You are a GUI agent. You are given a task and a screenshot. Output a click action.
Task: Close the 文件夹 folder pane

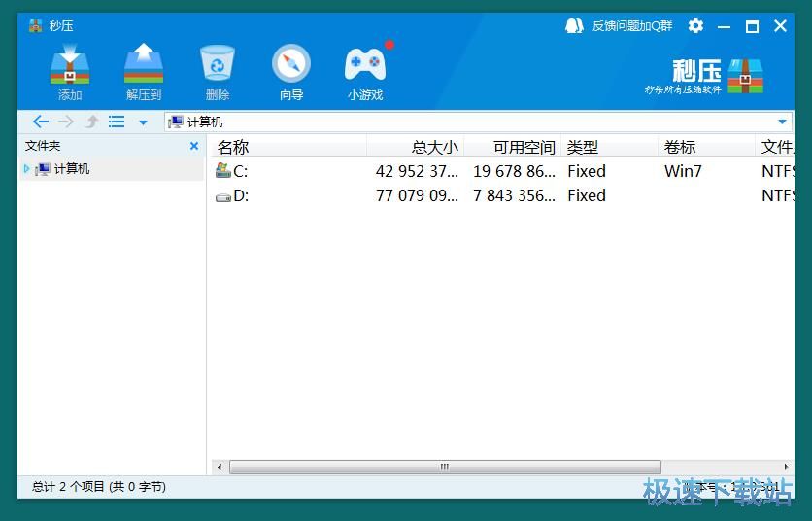click(x=194, y=146)
